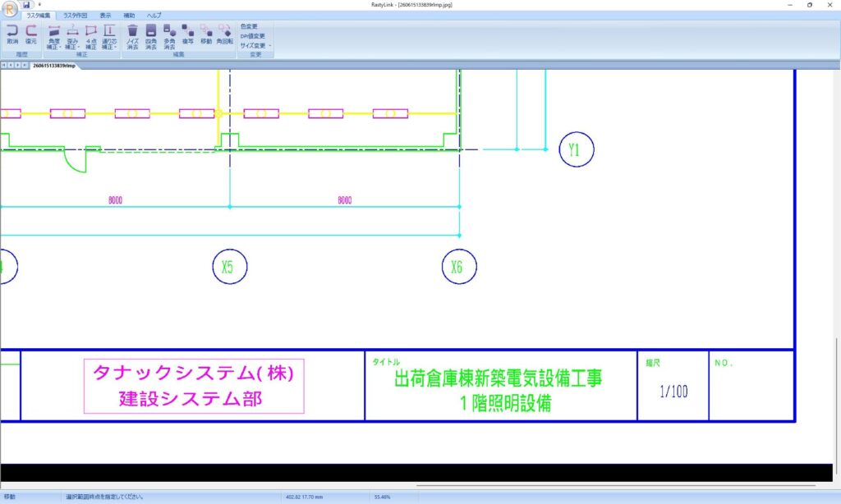Open the 表示 ribbon tab
This screenshot has height=504, width=841.
point(105,16)
